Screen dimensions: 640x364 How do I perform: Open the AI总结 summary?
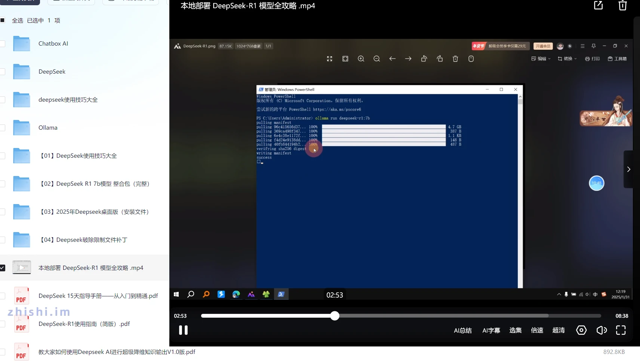(x=463, y=330)
